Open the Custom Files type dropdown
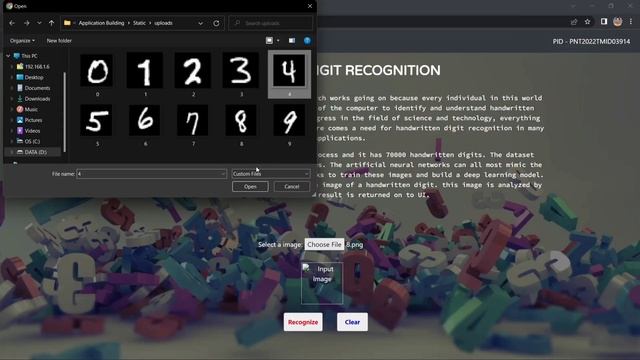 click(271, 174)
